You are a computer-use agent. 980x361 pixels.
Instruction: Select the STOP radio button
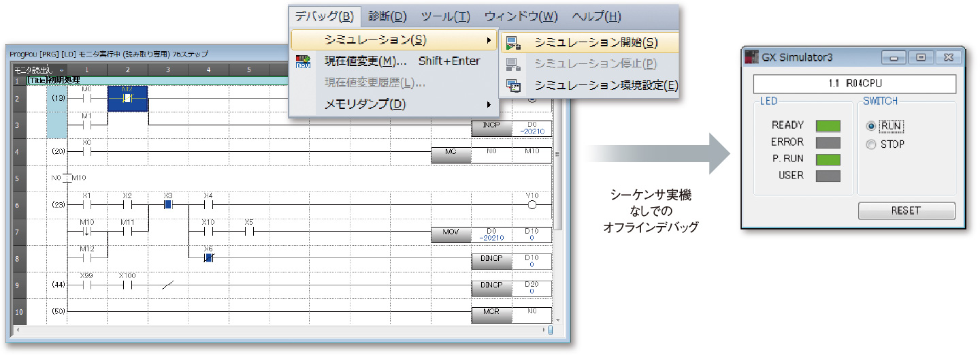tap(871, 144)
